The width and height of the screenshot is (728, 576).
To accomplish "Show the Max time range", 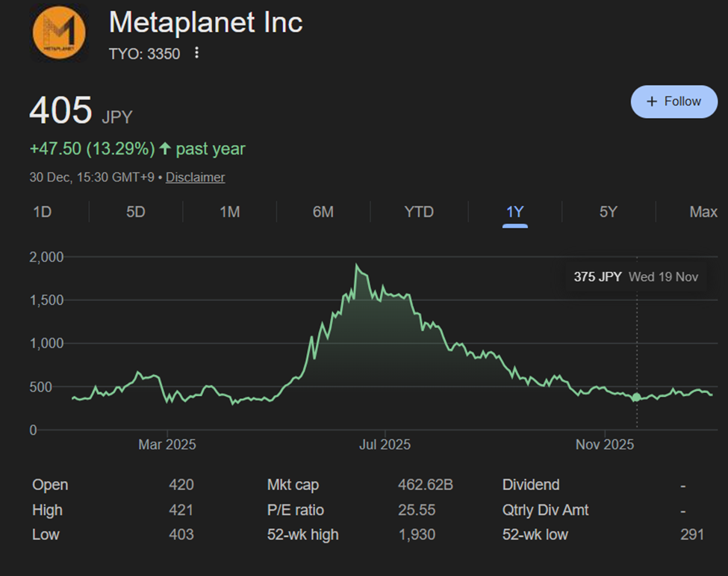I will pyautogui.click(x=703, y=212).
